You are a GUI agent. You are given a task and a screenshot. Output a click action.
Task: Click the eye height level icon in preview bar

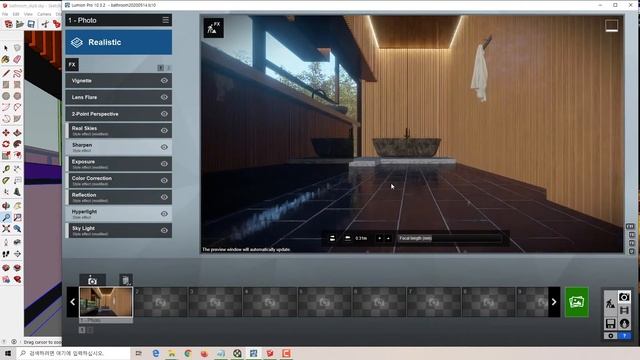click(347, 238)
